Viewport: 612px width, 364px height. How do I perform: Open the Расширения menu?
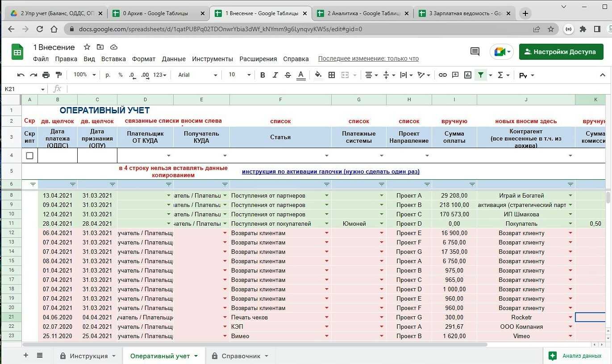(258, 59)
